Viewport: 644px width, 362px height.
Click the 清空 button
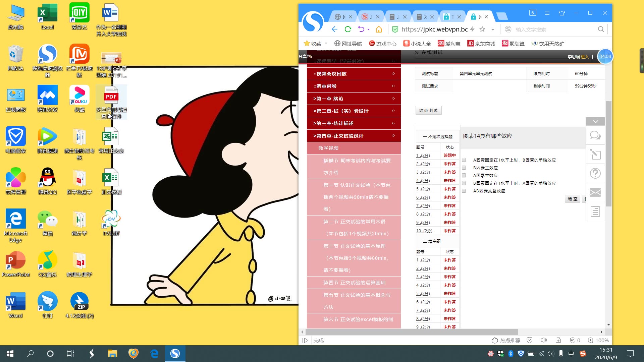[572, 199]
